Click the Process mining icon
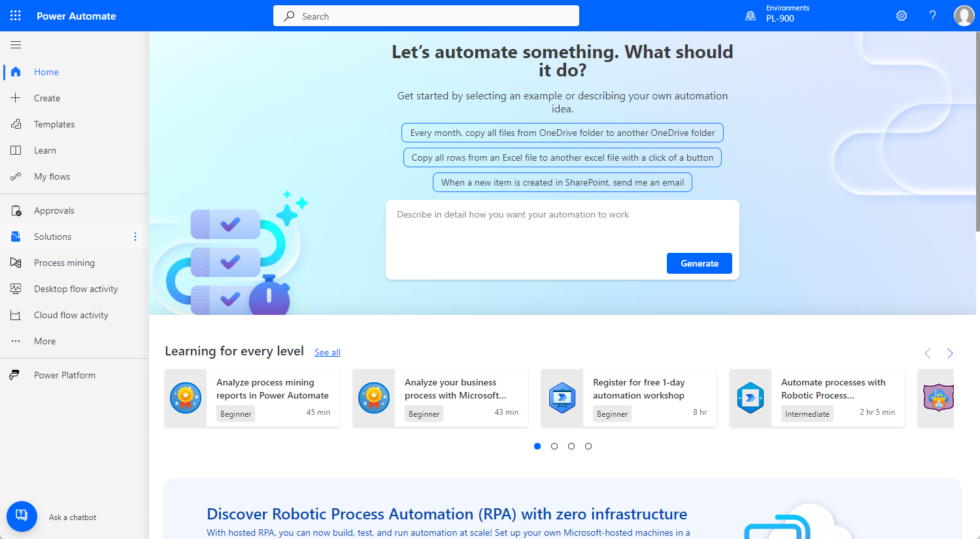Screen dimensions: 980x539 click(x=16, y=263)
